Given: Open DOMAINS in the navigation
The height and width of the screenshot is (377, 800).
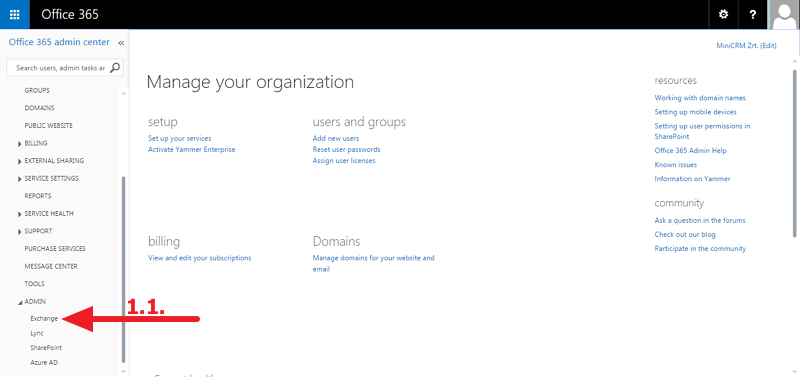Looking at the screenshot, I should coord(39,108).
